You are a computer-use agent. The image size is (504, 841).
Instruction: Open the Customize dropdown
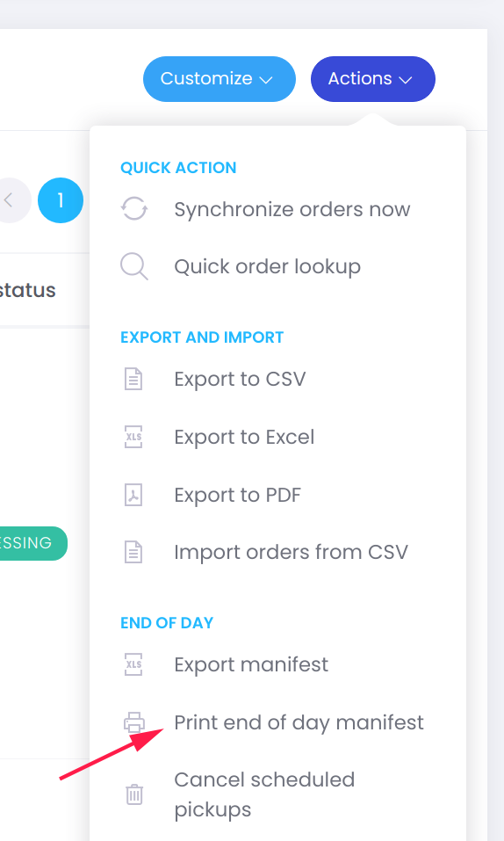[x=220, y=79]
